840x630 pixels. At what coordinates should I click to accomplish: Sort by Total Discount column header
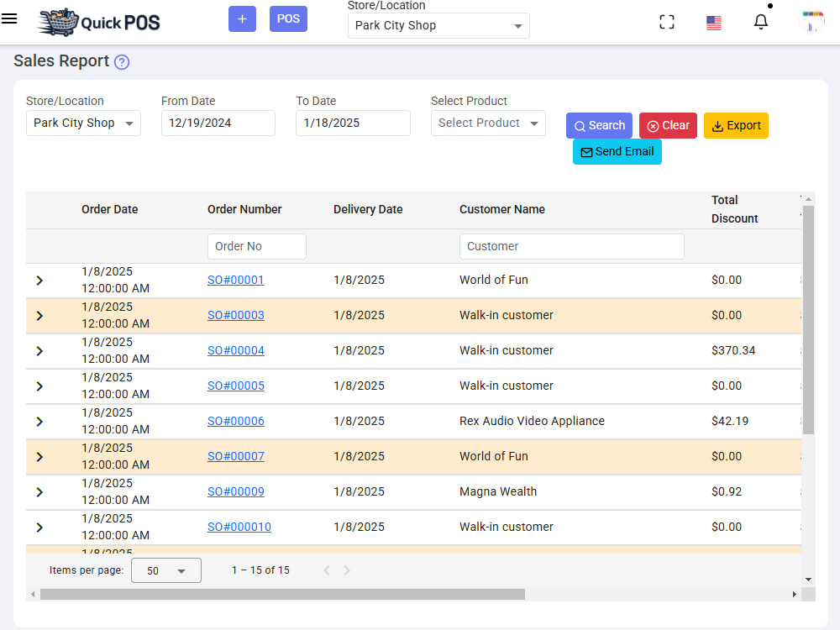coord(734,209)
